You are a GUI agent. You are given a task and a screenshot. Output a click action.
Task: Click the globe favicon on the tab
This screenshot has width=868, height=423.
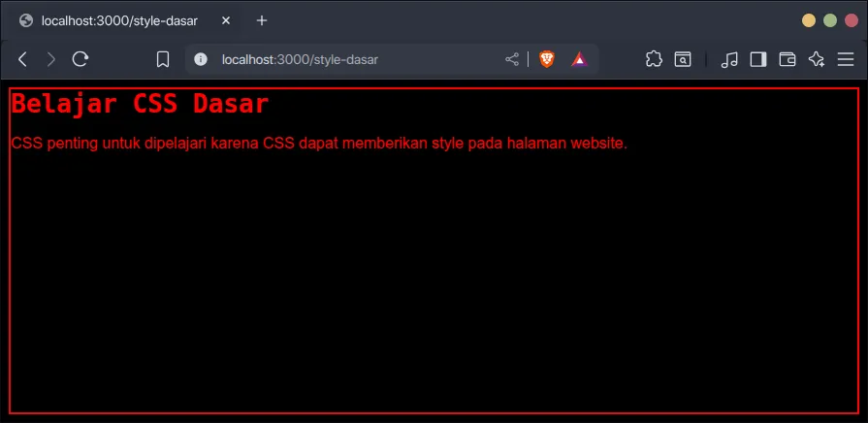pos(26,20)
